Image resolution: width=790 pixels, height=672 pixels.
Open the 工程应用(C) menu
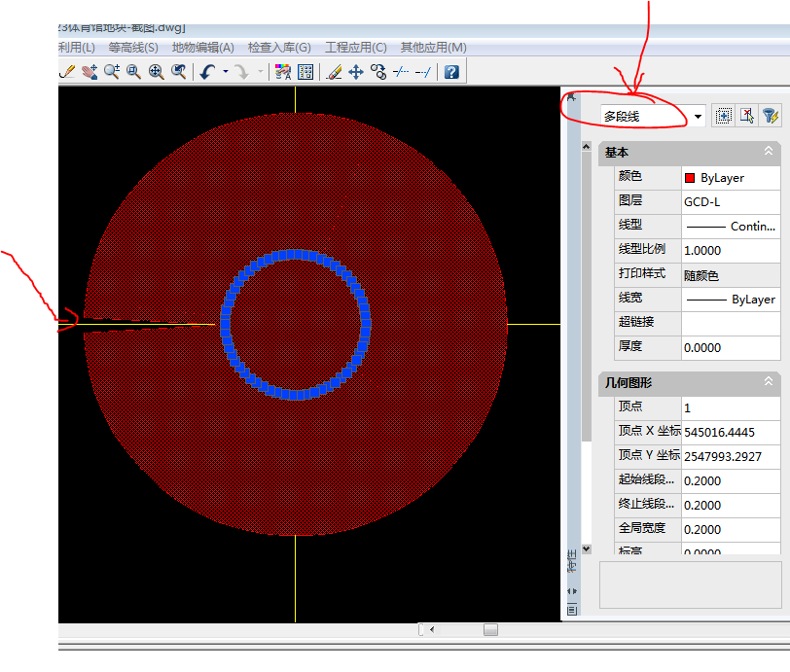tap(356, 48)
